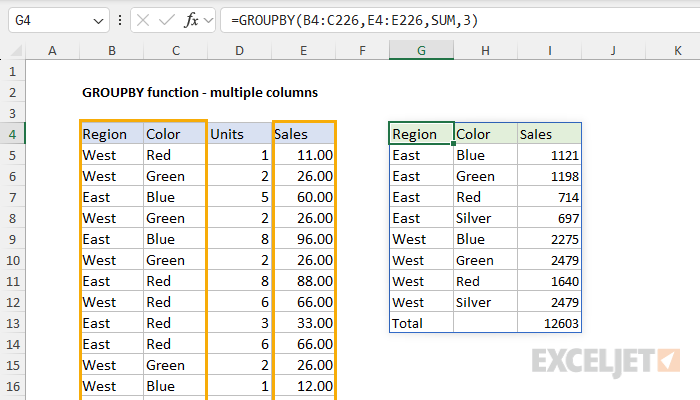Open the Name Box dropdown arrow
Viewport: 700px width, 400px height.
click(98, 21)
